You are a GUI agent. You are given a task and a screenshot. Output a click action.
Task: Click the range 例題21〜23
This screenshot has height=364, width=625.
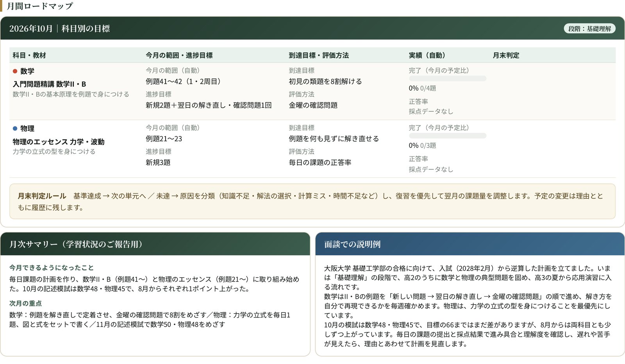coord(164,139)
